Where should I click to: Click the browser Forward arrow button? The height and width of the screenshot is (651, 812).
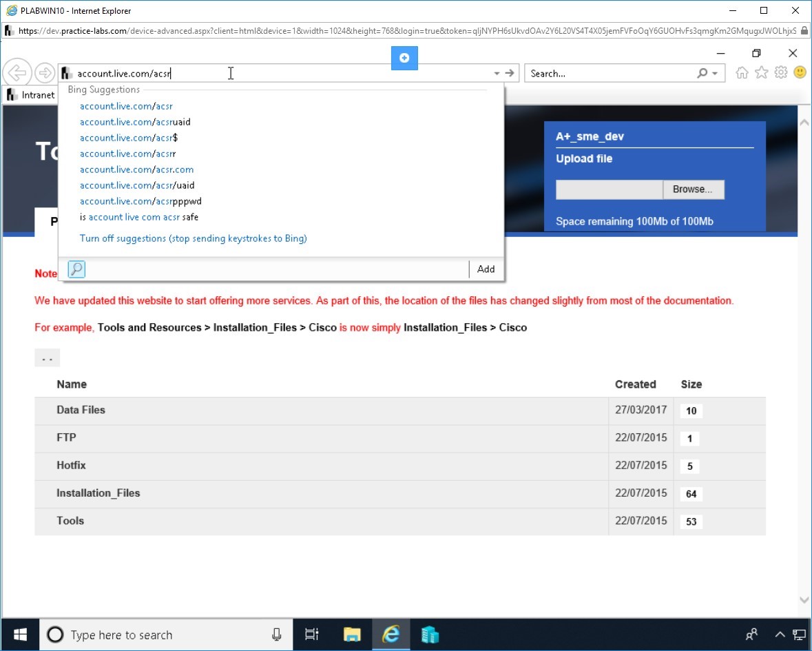[x=45, y=73]
